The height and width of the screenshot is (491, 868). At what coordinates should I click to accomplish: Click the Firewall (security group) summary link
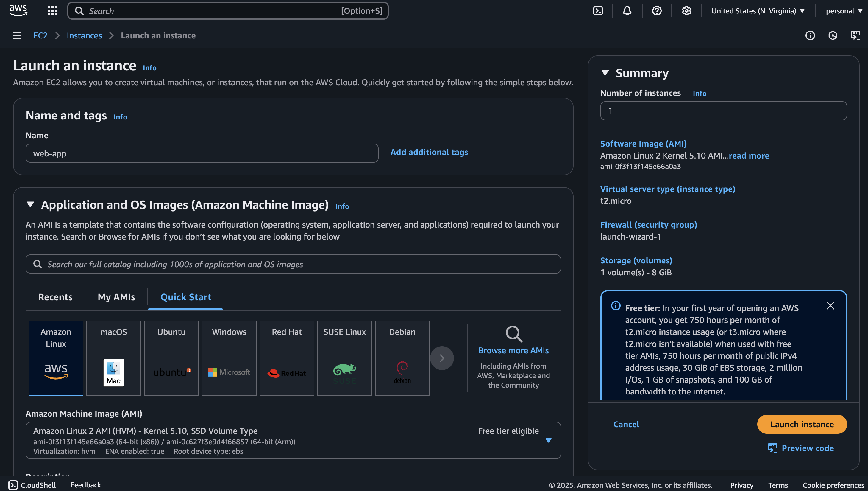[x=648, y=225]
